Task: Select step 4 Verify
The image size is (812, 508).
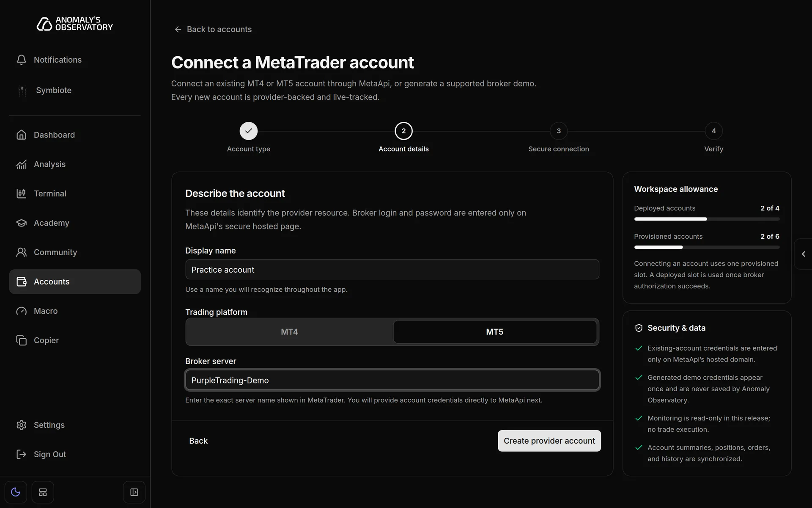Action: 713,131
